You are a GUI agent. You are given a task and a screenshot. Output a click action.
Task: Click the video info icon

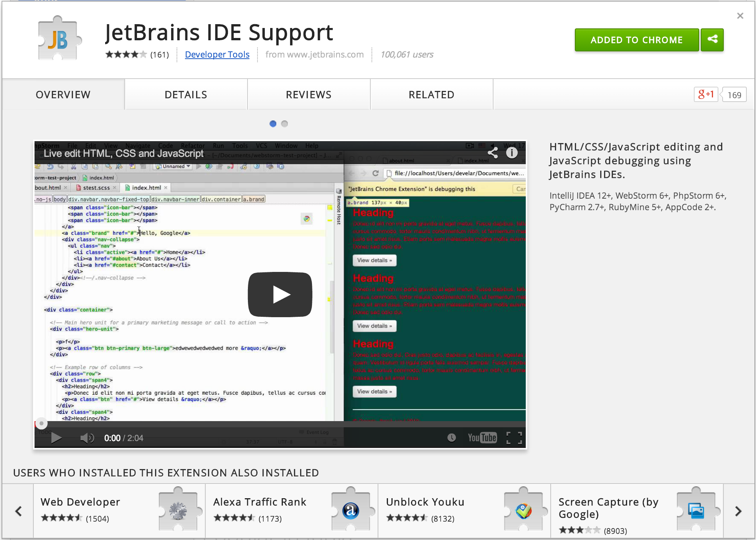click(x=512, y=153)
